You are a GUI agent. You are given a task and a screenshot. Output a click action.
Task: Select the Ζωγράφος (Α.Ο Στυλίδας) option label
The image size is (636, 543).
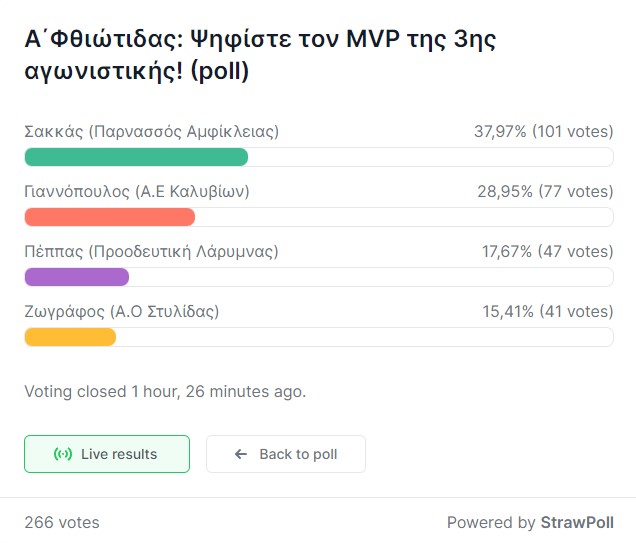click(122, 311)
